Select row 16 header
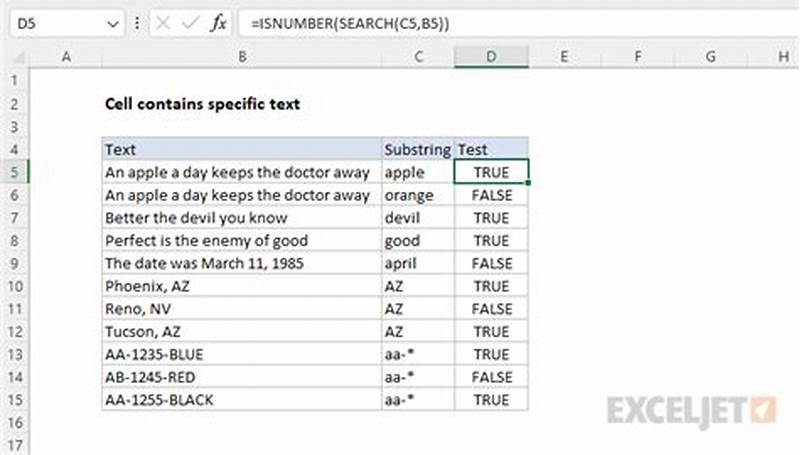Viewport: 800px width, 455px height. coord(14,422)
